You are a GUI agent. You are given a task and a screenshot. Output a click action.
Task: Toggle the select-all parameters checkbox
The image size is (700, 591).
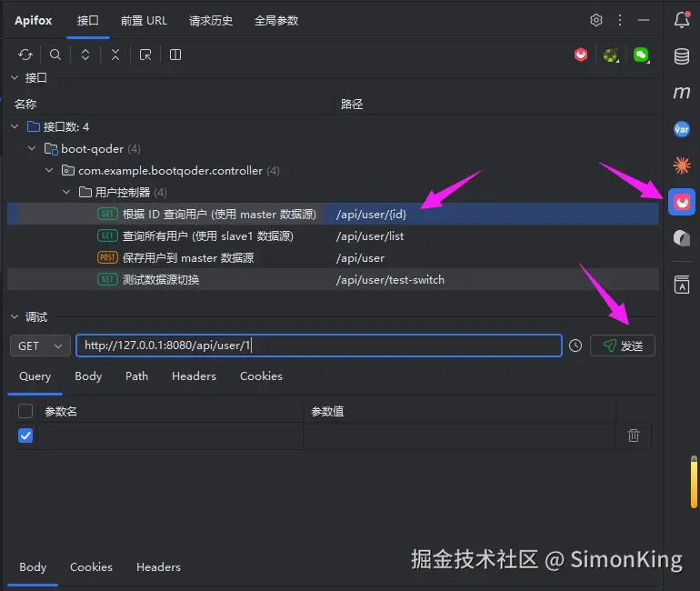pyautogui.click(x=25, y=411)
